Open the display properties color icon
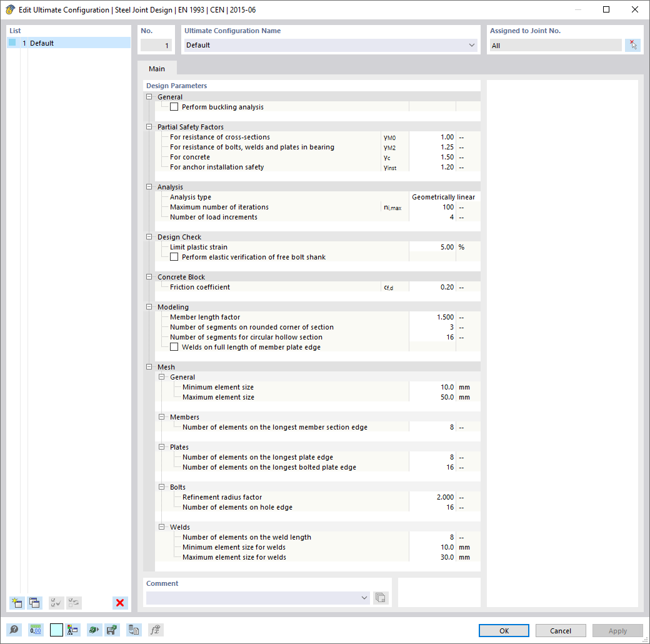 click(x=73, y=630)
